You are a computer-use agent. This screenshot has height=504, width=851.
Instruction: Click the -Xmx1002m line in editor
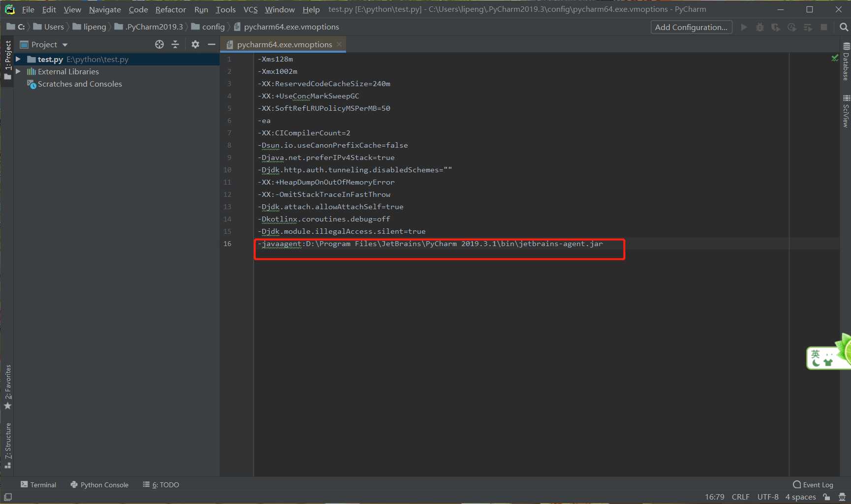[x=278, y=71]
